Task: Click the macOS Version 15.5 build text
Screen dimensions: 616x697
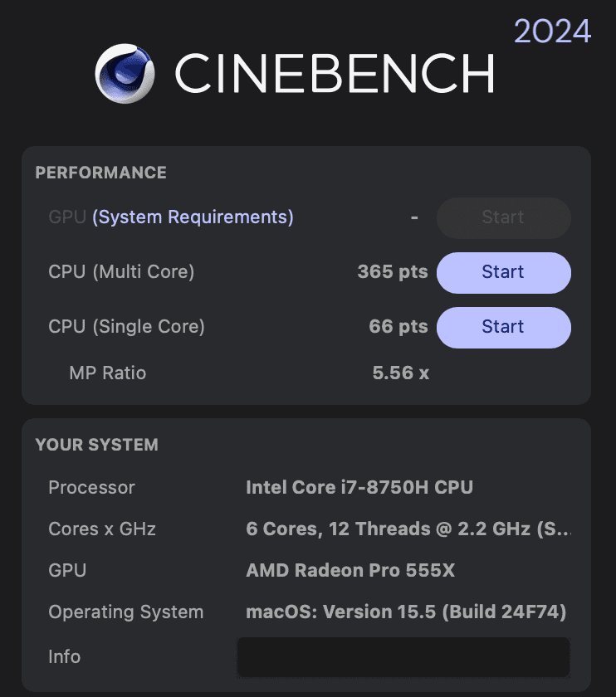Action: (406, 612)
